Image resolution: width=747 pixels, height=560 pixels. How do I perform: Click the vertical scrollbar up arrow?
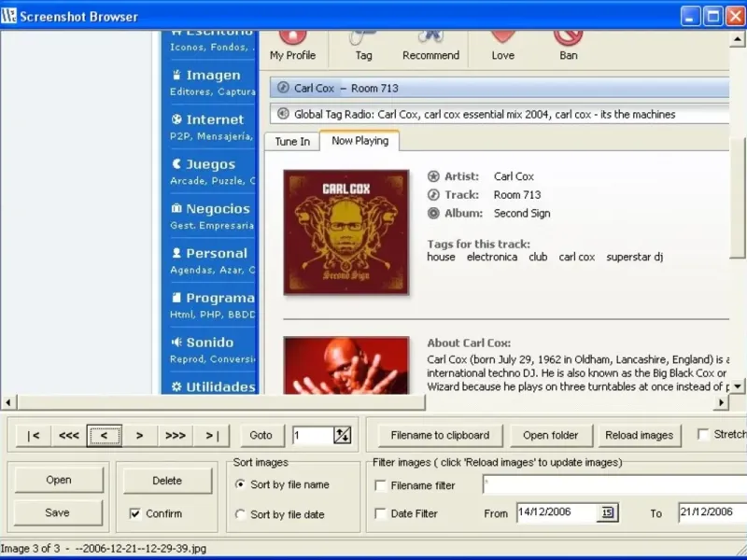click(x=738, y=38)
